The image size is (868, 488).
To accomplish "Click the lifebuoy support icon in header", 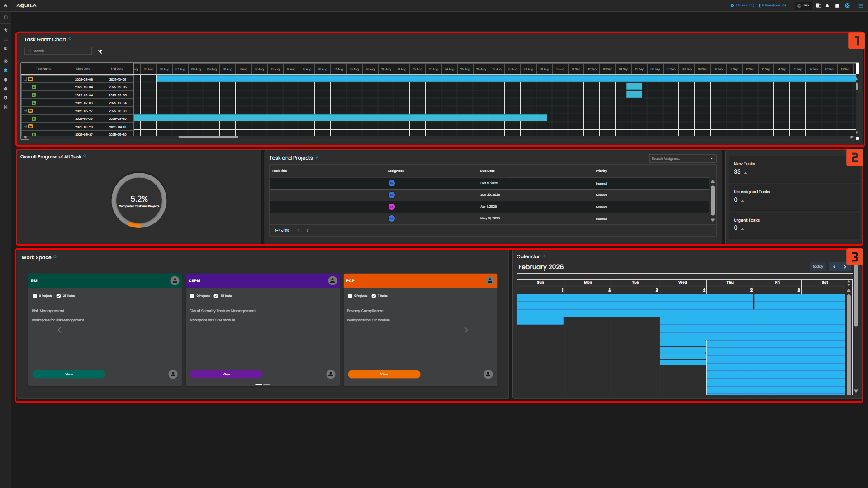I will coord(847,6).
